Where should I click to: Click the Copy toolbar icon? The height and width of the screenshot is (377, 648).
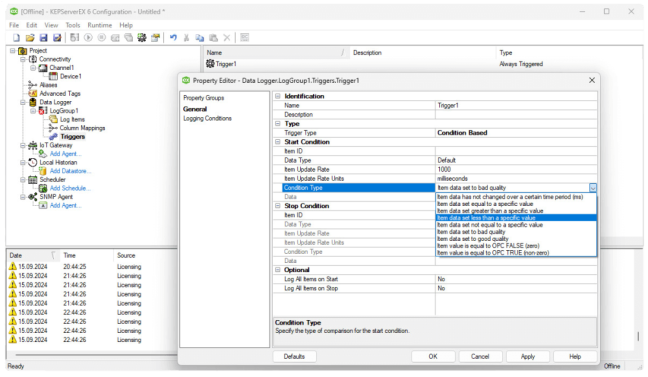point(200,38)
